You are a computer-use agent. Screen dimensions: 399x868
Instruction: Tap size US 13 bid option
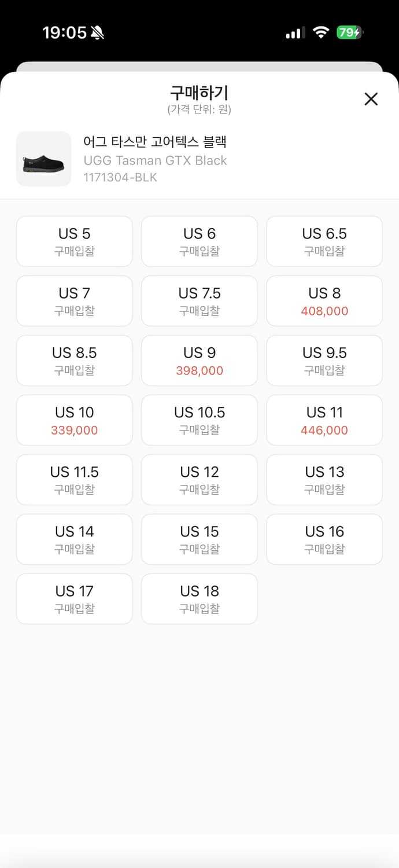[x=324, y=480]
